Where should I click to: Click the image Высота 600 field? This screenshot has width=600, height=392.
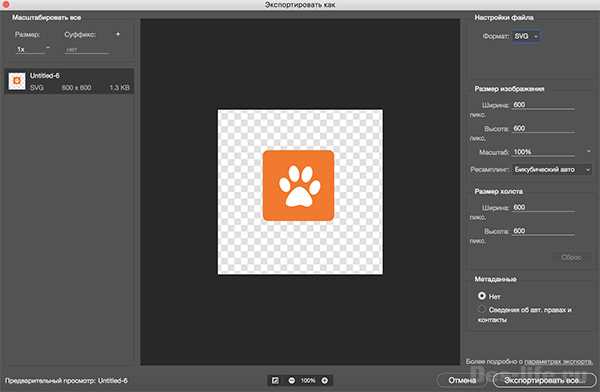click(x=543, y=129)
